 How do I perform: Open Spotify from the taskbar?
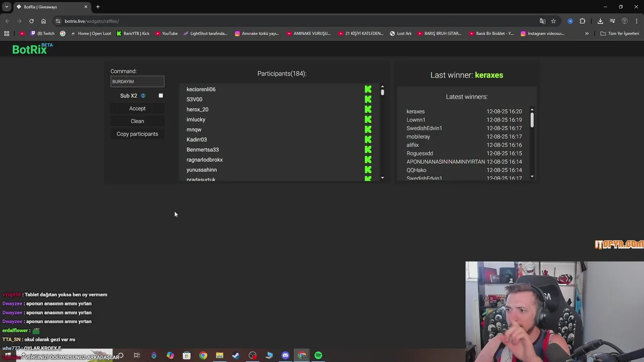(318, 355)
